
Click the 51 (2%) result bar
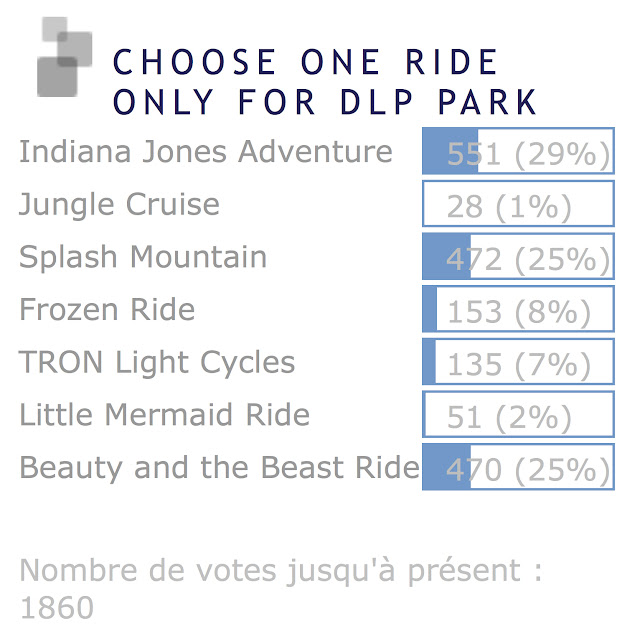pos(518,414)
